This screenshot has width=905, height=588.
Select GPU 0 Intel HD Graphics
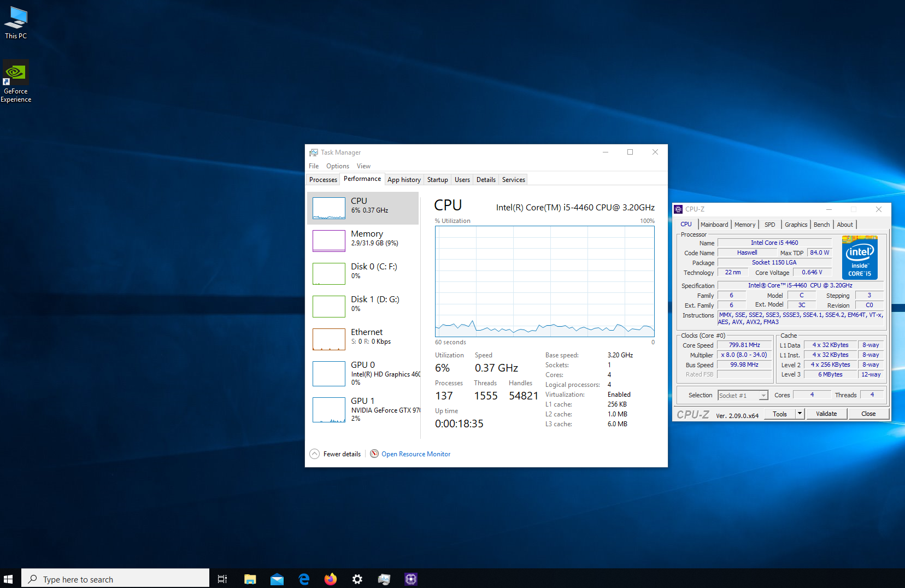pos(363,373)
